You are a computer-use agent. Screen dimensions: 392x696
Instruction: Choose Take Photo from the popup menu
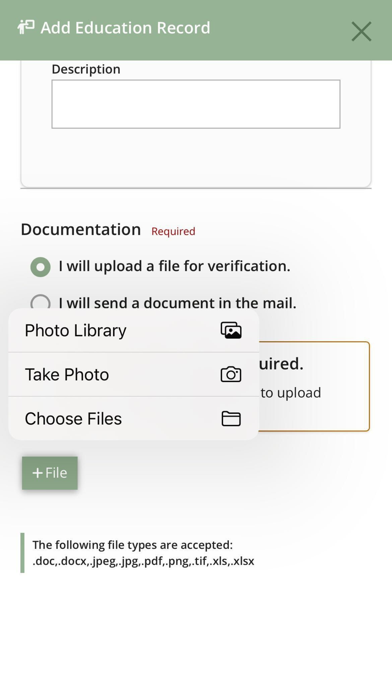[134, 375]
